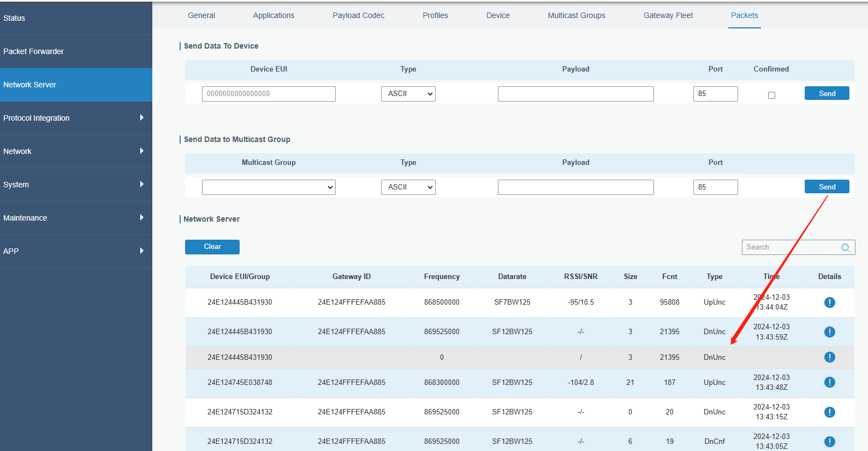Open details icon for the frequency 0 row
This screenshot has height=451, width=868.
(829, 357)
